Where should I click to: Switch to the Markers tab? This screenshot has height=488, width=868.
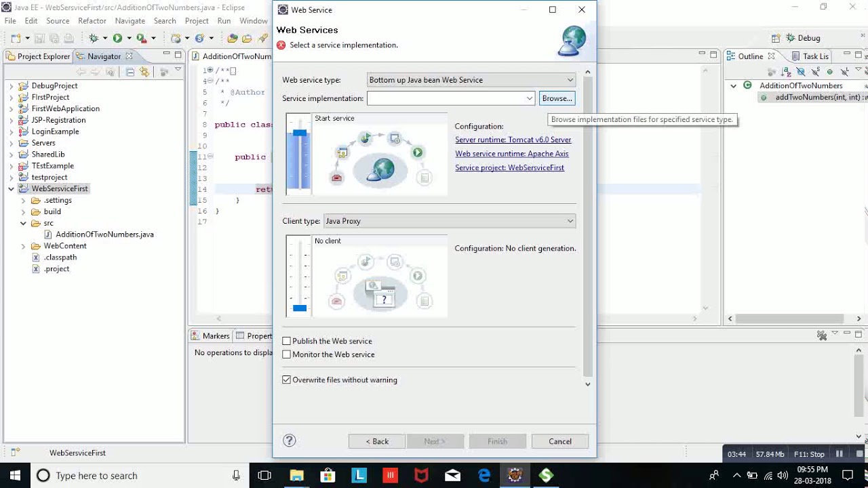point(211,336)
